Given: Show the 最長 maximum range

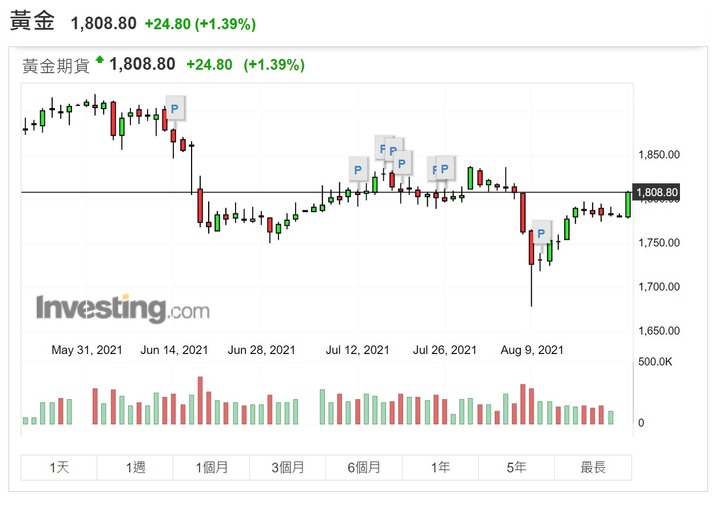Looking at the screenshot, I should coord(593,467).
